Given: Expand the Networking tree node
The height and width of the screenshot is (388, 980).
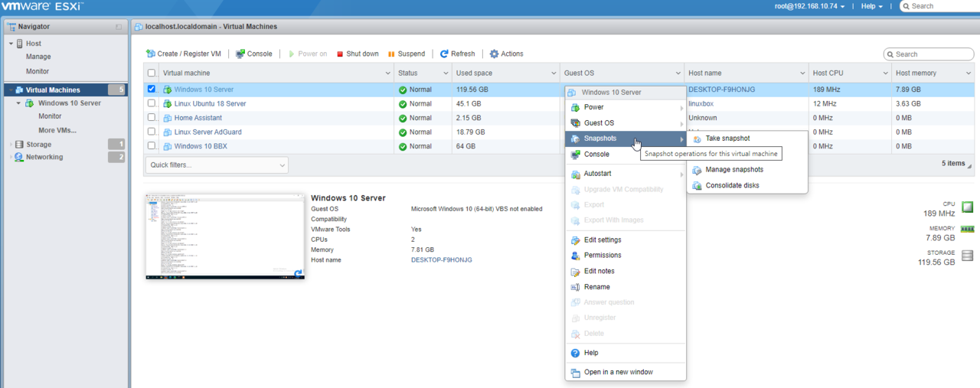Looking at the screenshot, I should point(11,157).
